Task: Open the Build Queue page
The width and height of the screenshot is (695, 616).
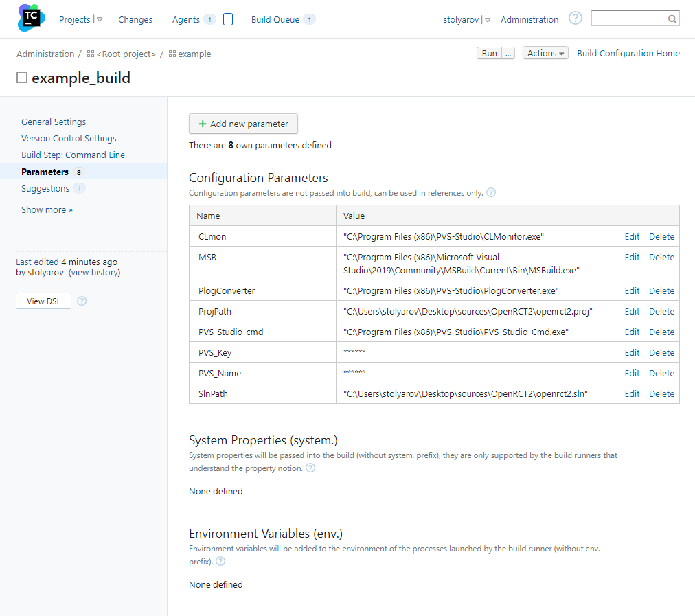Action: 275,19
